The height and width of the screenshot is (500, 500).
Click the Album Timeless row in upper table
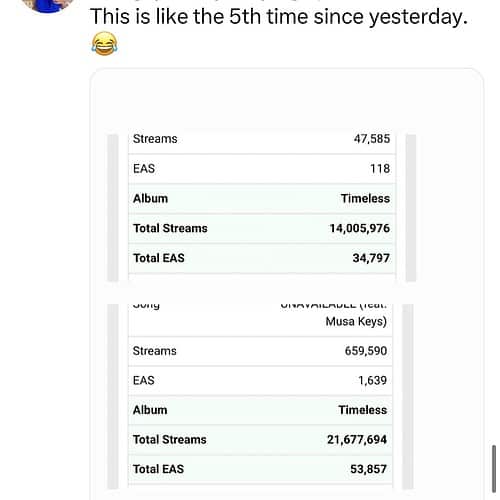point(262,199)
